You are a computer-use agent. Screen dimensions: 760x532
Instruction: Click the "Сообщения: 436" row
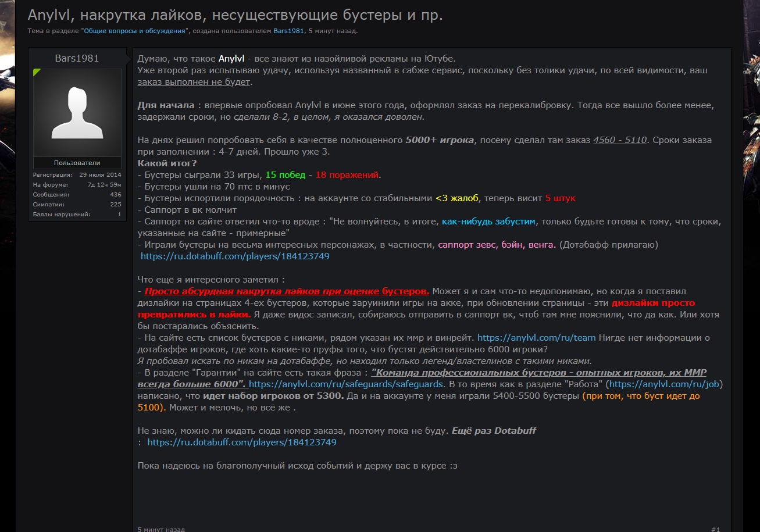(77, 194)
